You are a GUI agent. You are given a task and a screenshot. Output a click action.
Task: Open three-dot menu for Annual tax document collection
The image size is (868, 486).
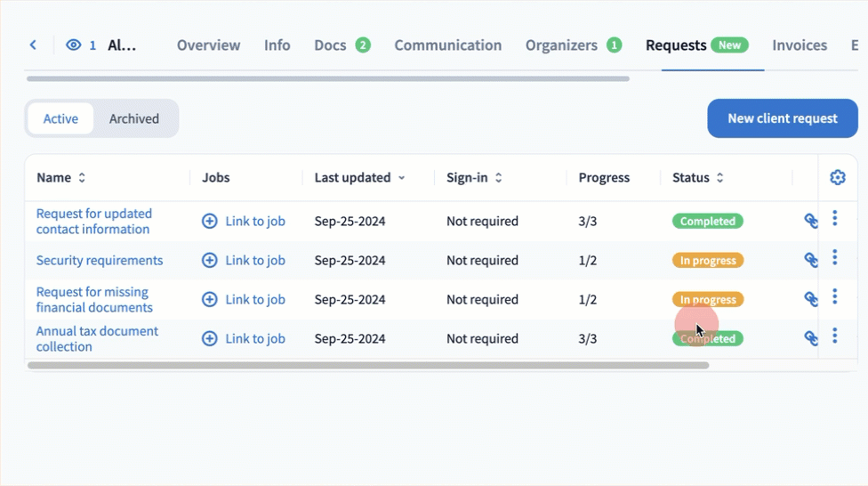coord(834,336)
